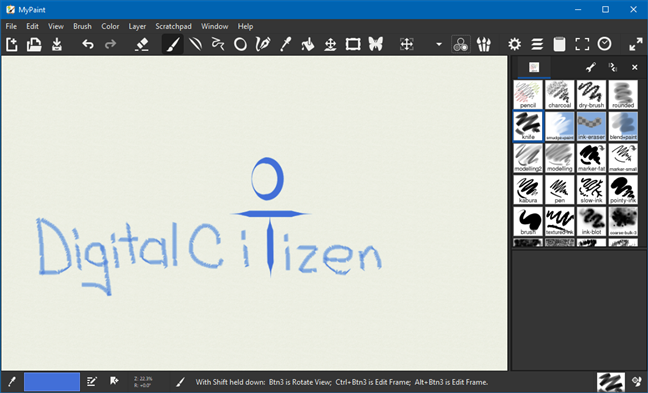
Task: Click the status bar eyedropper icon
Action: click(12, 382)
